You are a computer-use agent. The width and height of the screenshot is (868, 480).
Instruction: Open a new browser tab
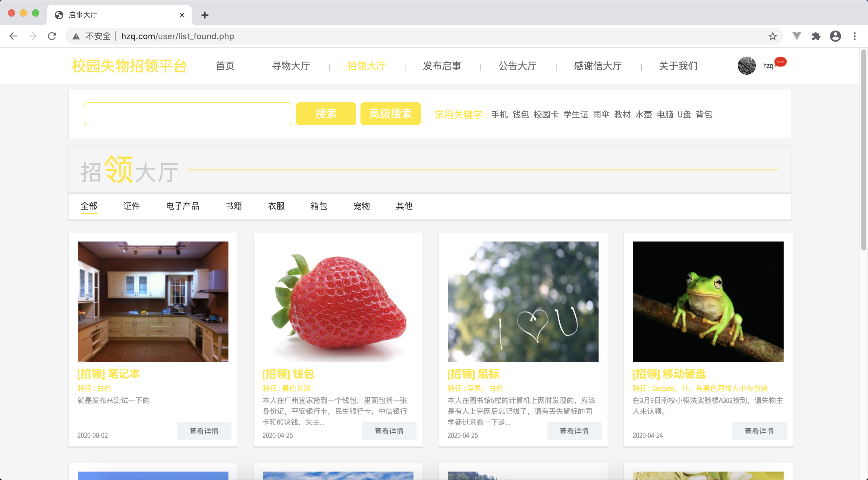tap(205, 15)
